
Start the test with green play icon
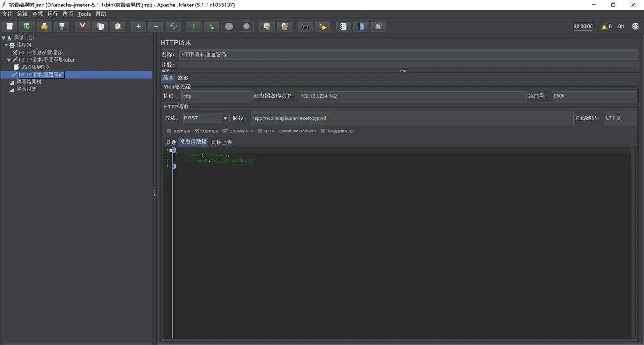coord(194,27)
